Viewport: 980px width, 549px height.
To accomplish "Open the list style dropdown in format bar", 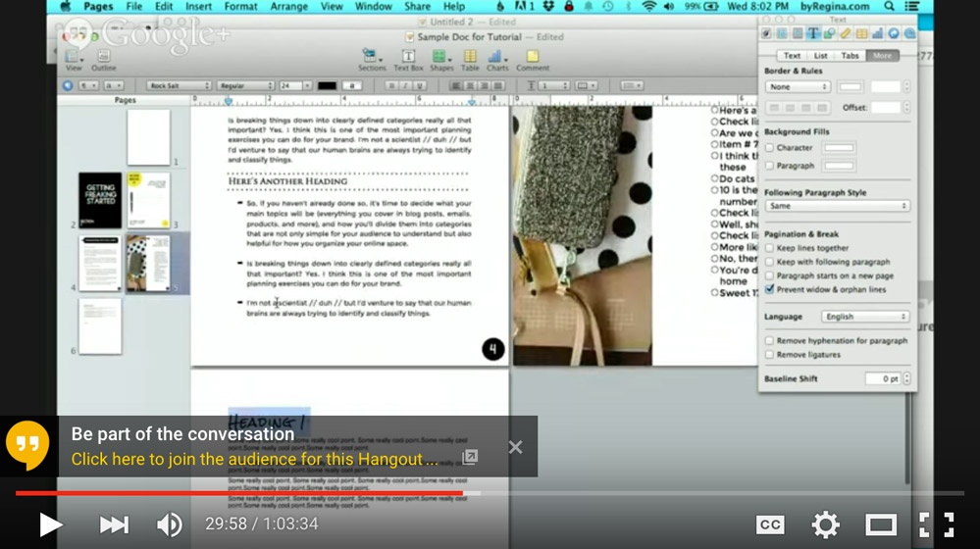I will tap(632, 85).
